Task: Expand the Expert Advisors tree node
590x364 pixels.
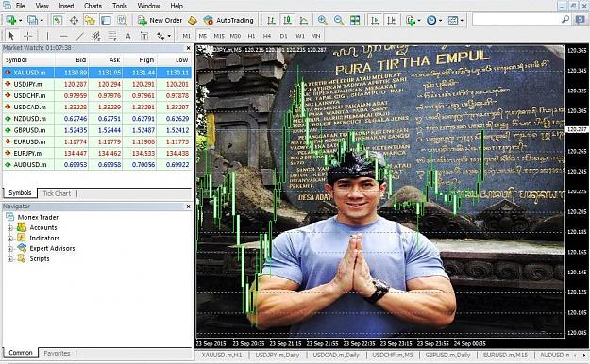Action: (x=10, y=249)
